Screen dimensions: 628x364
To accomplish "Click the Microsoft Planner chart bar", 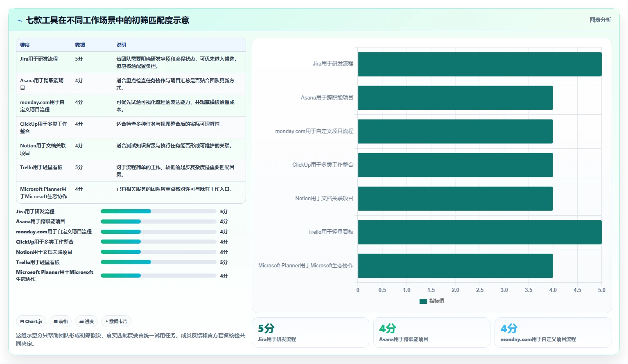I will pyautogui.click(x=455, y=266).
